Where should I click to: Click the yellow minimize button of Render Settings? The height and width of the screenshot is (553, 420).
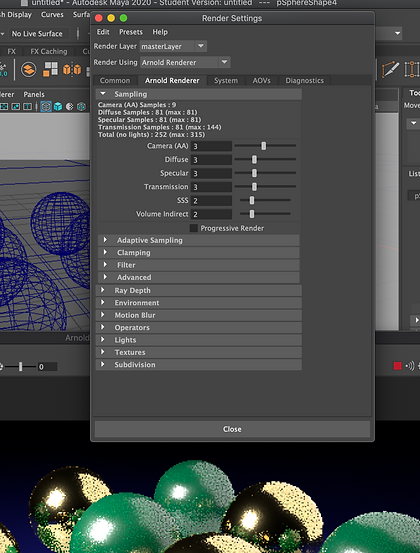pyautogui.click(x=111, y=18)
